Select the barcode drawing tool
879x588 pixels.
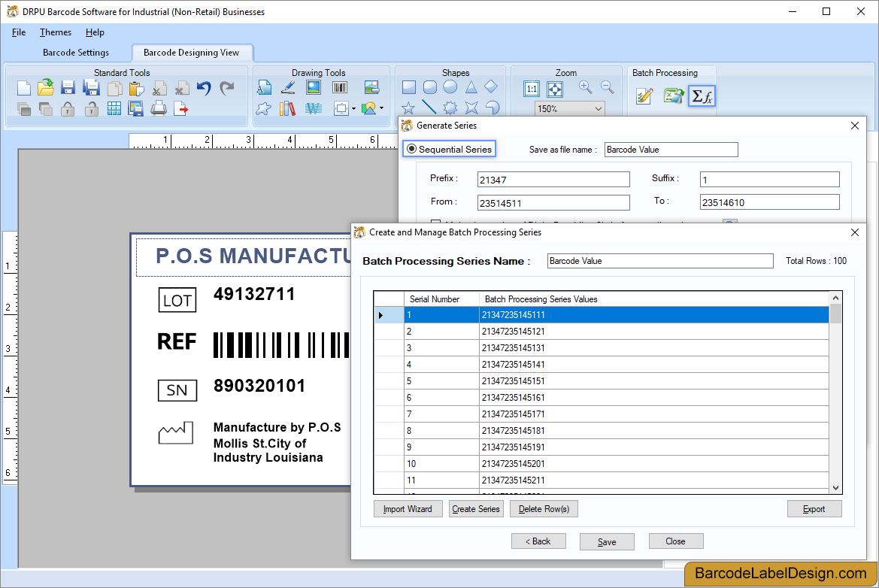tap(339, 87)
